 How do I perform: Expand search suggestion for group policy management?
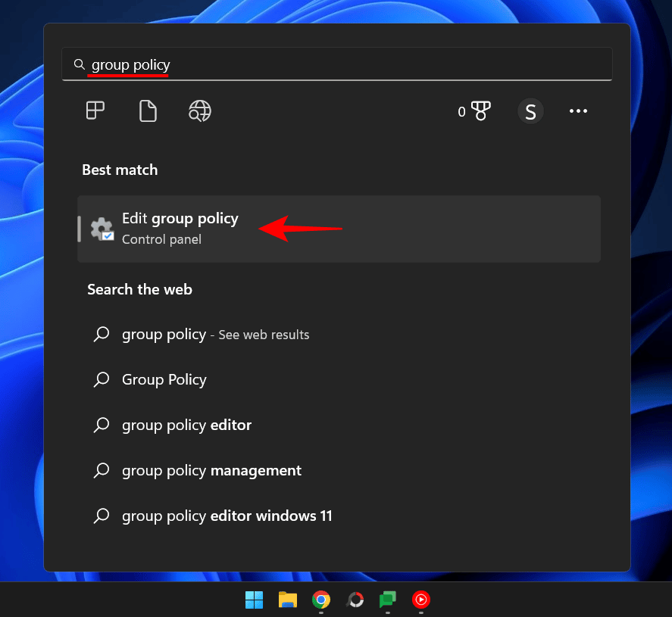(211, 470)
